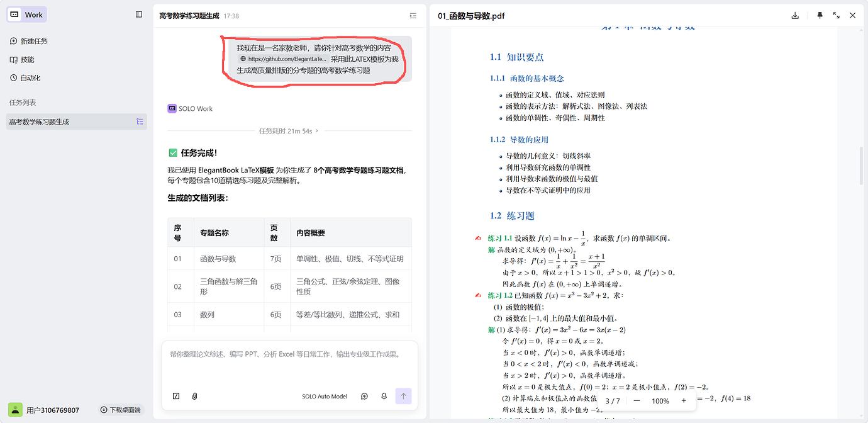This screenshot has width=868, height=423.
Task: Zoom in the PDF with plus
Action: 684,401
